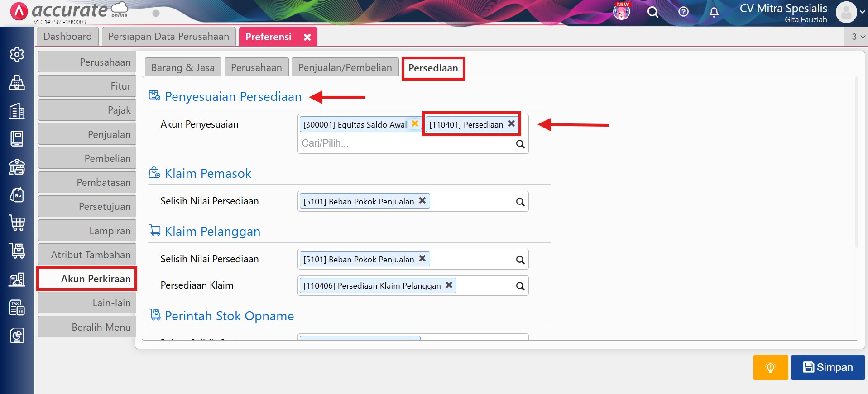Expand the user profile dropdown arrow
This screenshot has width=868, height=394.
(x=862, y=12)
